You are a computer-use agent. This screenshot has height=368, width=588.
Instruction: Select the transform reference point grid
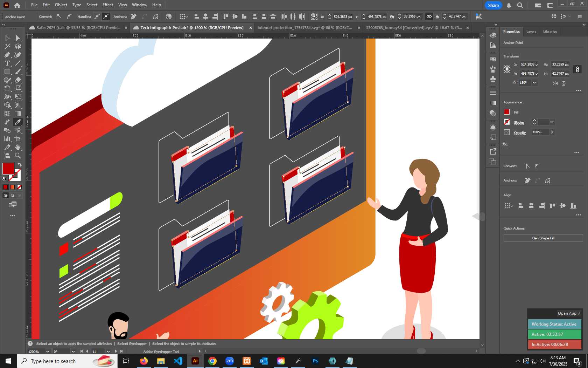tap(507, 69)
